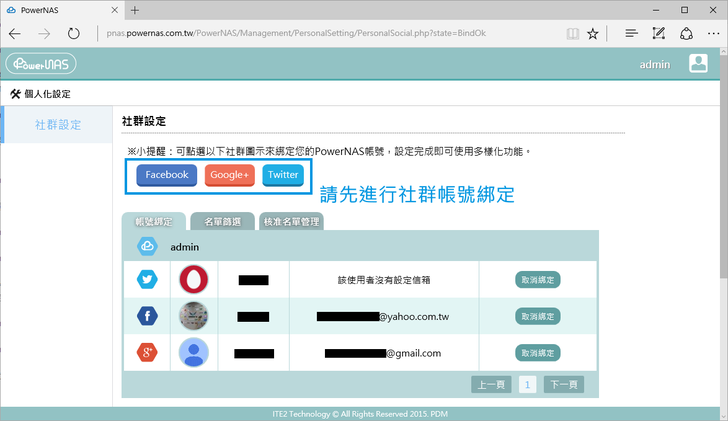The height and width of the screenshot is (421, 728).
Task: Click the browser refresh button
Action: tap(74, 33)
